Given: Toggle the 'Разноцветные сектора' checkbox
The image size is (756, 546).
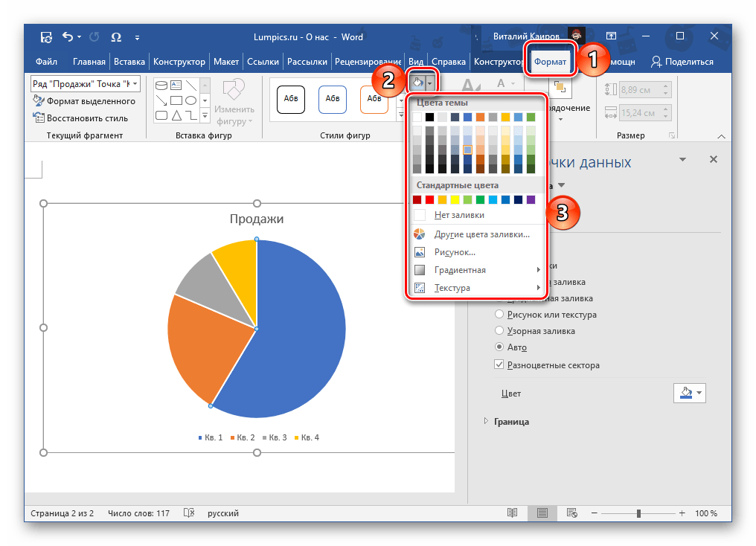Looking at the screenshot, I should pyautogui.click(x=499, y=364).
